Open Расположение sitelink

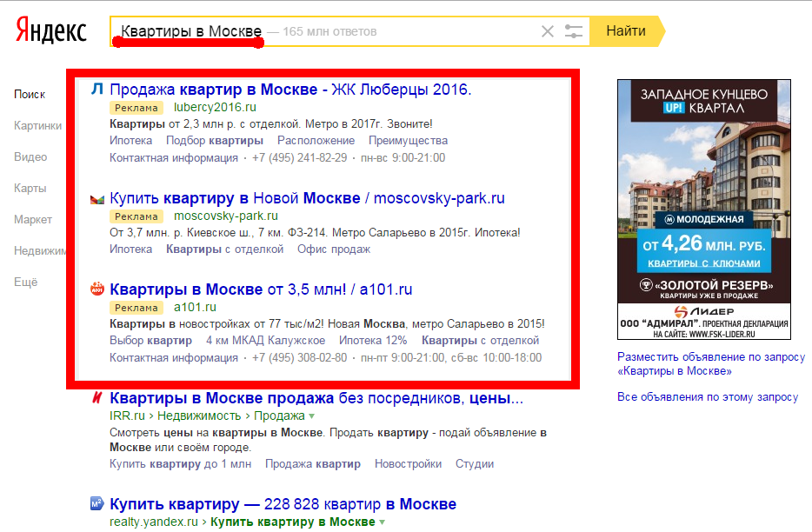click(x=316, y=140)
